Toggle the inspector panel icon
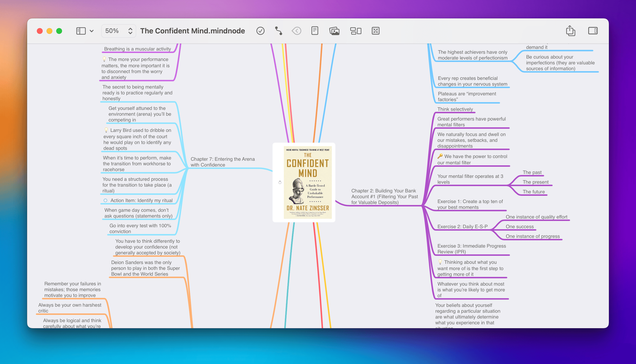 pyautogui.click(x=593, y=31)
